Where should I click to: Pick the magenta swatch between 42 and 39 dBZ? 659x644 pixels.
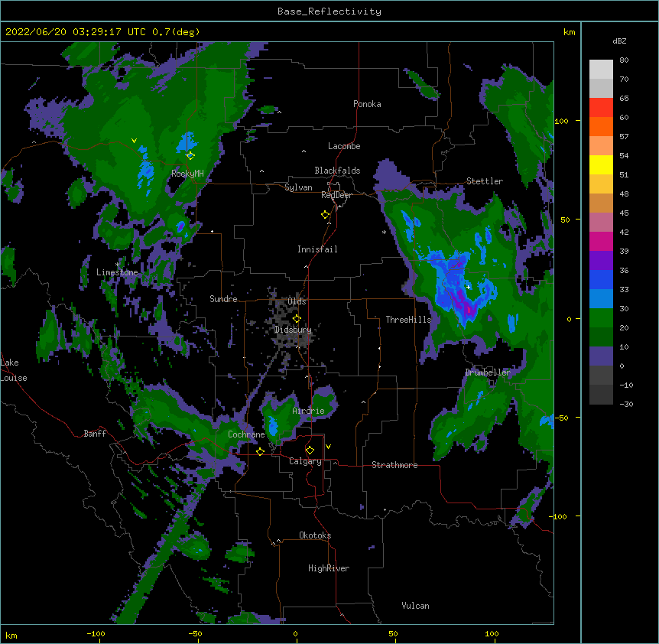tap(601, 242)
